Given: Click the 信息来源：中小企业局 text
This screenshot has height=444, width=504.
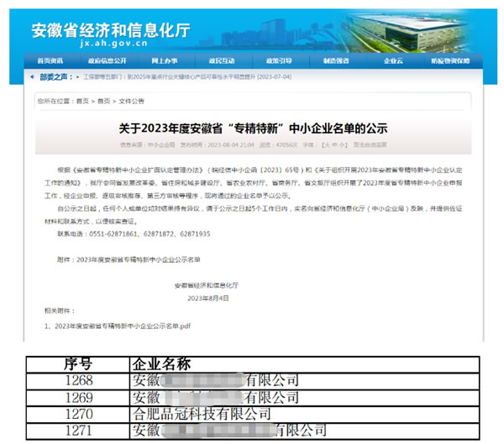Looking at the screenshot, I should (x=148, y=145).
